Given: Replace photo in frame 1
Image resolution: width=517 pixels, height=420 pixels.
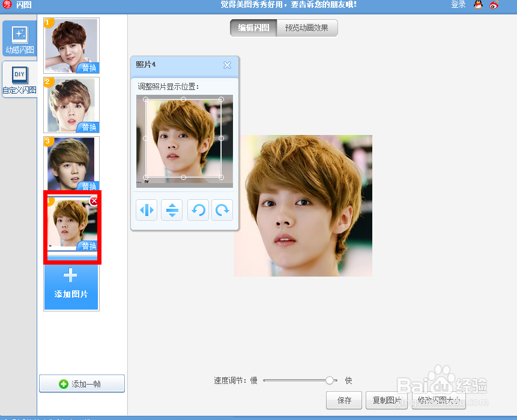Looking at the screenshot, I should pos(88,68).
